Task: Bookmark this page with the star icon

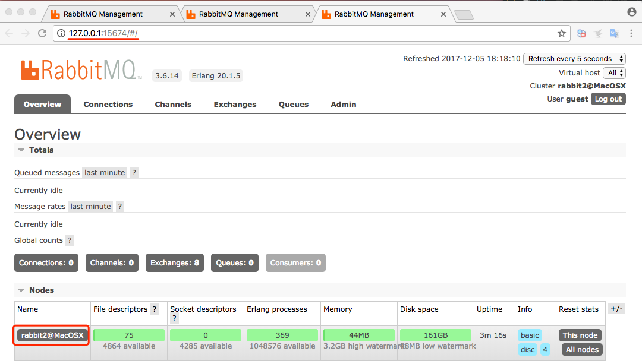Action: (x=562, y=33)
